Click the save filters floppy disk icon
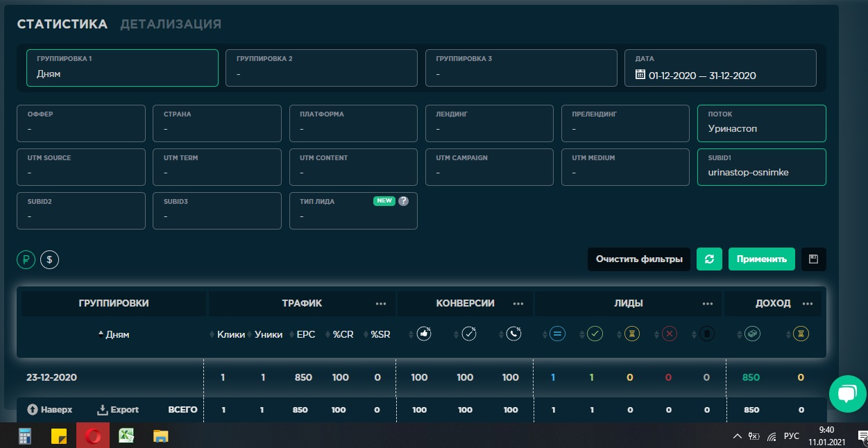The height and width of the screenshot is (448, 868). (813, 259)
